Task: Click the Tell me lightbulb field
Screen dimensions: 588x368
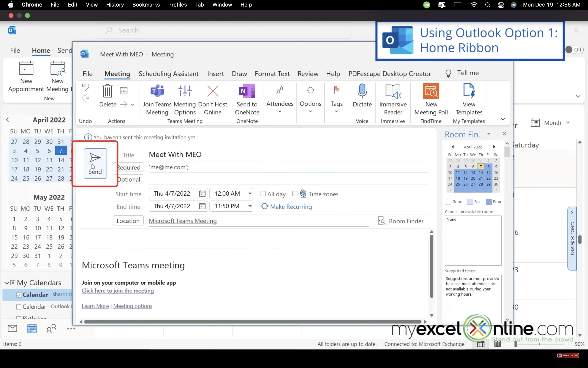Action: (462, 73)
